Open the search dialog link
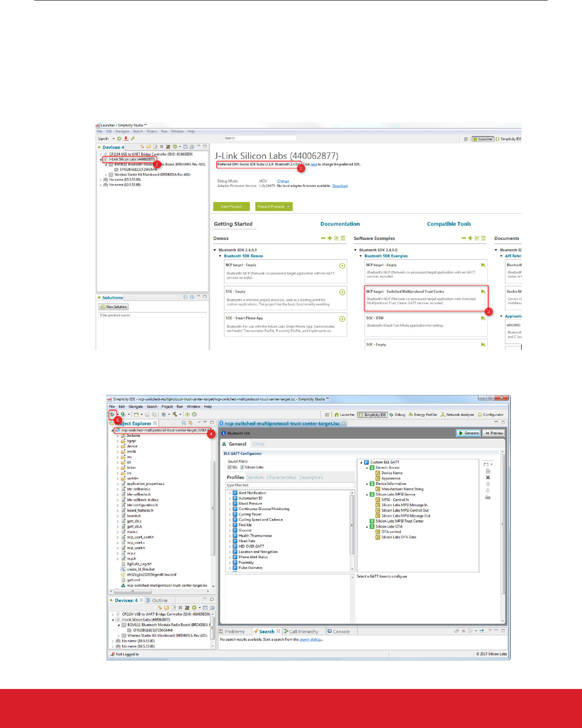The width and height of the screenshot is (582, 728). tap(310, 639)
